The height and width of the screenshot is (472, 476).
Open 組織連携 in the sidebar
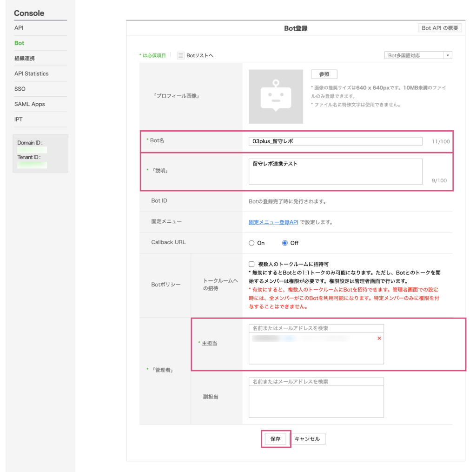25,59
